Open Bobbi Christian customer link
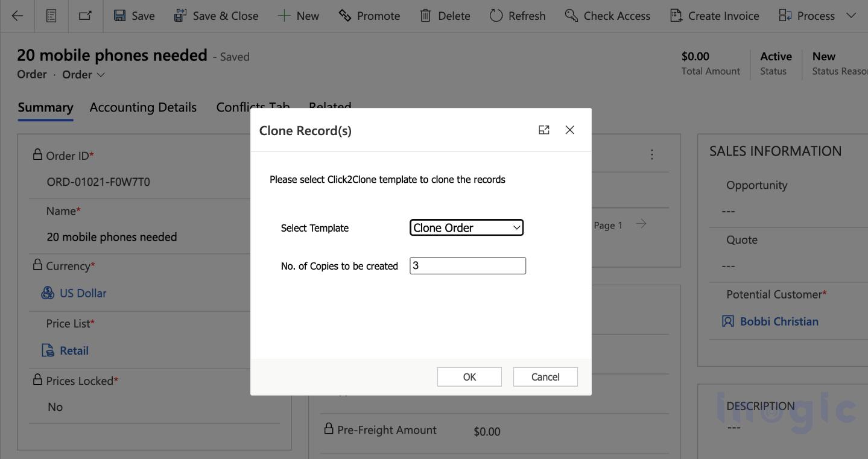Viewport: 868px width, 459px height. coord(779,321)
